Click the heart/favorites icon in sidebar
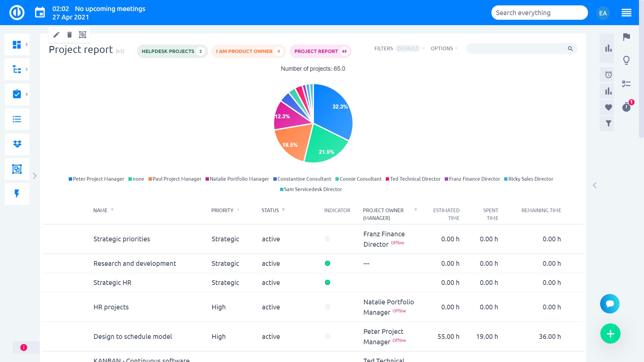The height and width of the screenshot is (362, 644). [x=608, y=107]
